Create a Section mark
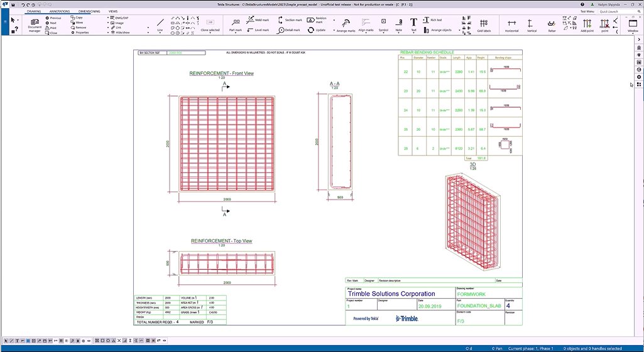This screenshot has width=644, height=352. [x=290, y=19]
